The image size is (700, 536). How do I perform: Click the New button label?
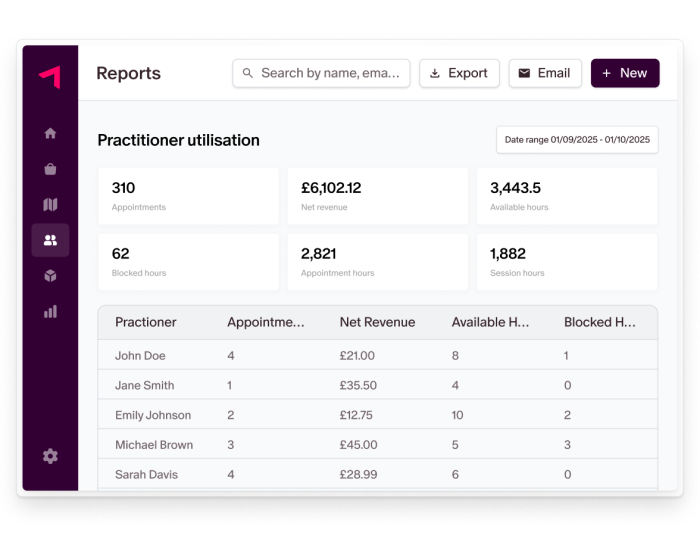click(633, 73)
